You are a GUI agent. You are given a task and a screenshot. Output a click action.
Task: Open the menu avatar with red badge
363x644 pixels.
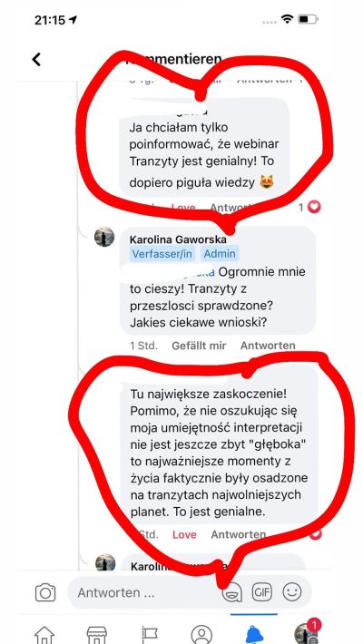pos(307,632)
